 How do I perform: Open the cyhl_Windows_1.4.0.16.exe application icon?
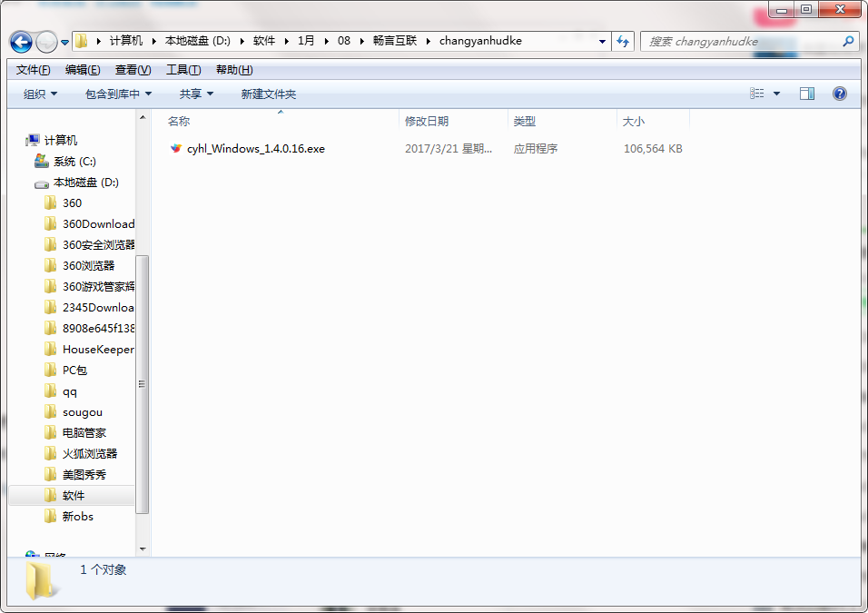click(175, 148)
